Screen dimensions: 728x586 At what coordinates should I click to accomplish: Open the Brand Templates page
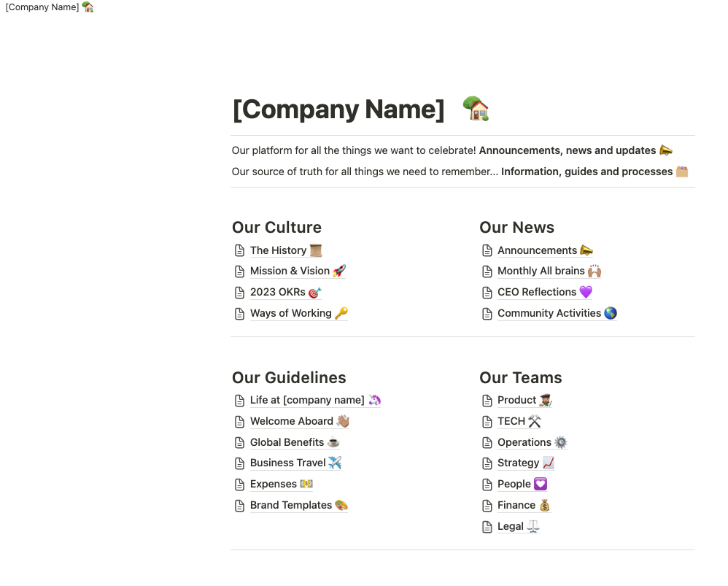click(290, 505)
